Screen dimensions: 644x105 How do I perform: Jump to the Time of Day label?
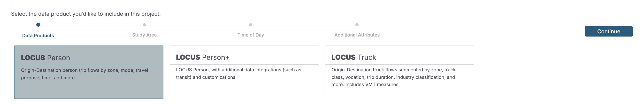[251, 35]
